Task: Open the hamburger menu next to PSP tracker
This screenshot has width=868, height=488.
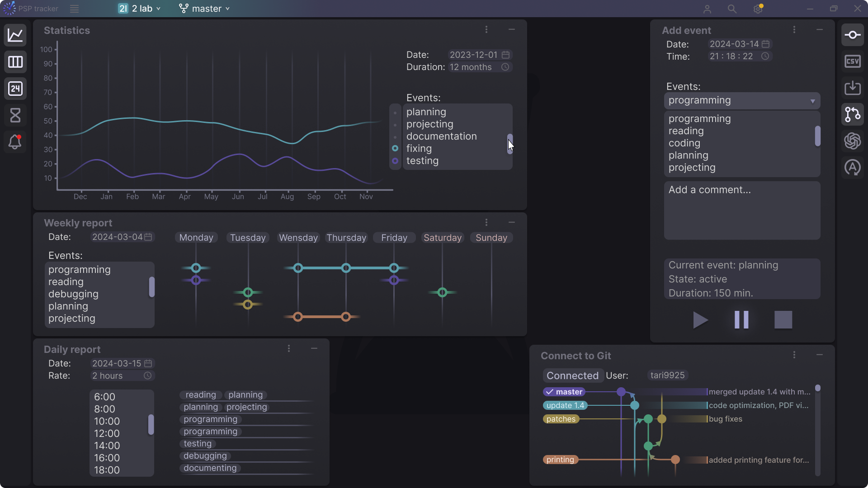Action: (x=75, y=9)
